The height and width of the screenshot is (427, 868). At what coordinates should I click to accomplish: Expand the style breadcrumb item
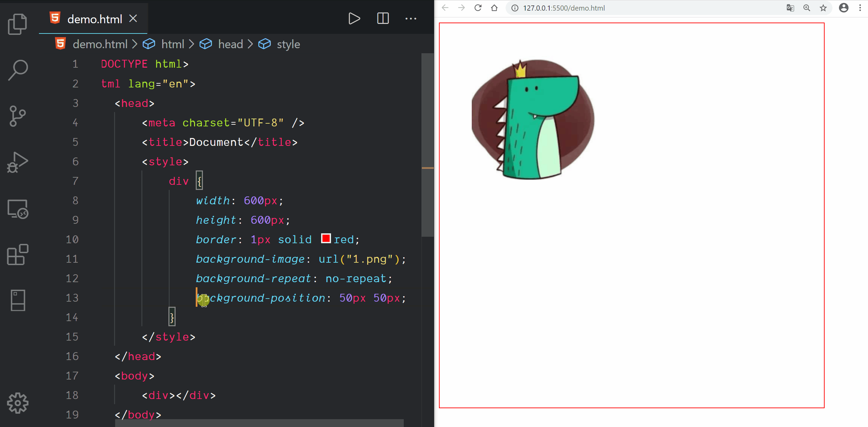(288, 44)
